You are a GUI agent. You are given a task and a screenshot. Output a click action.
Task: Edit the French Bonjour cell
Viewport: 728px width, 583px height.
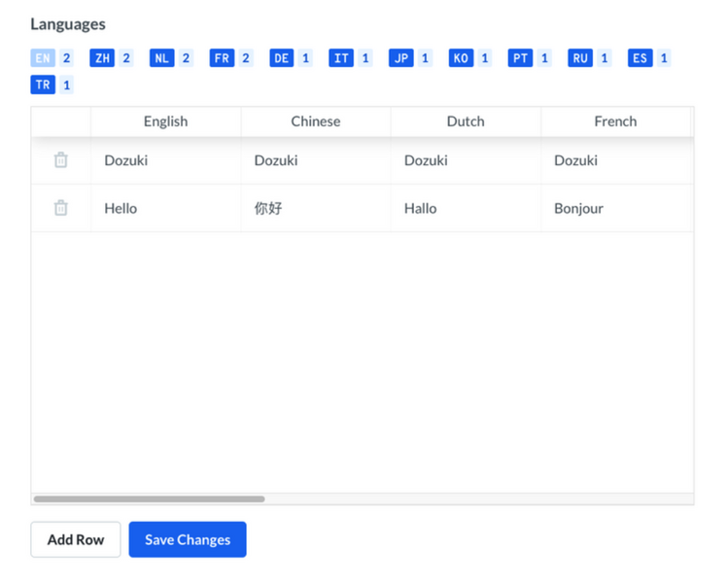tap(616, 208)
